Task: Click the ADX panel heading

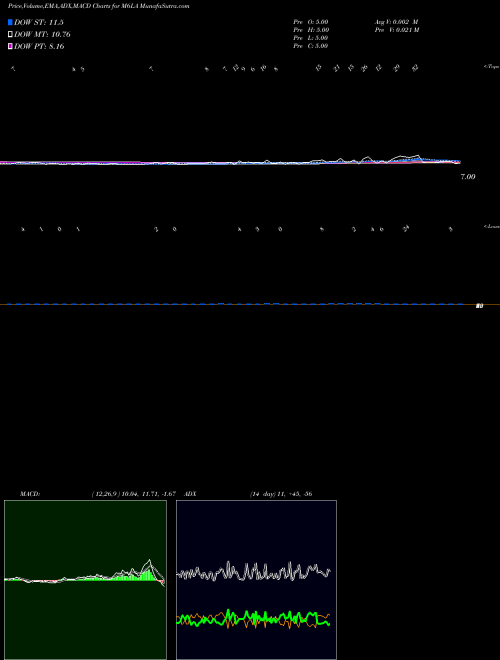Action: pos(190,494)
